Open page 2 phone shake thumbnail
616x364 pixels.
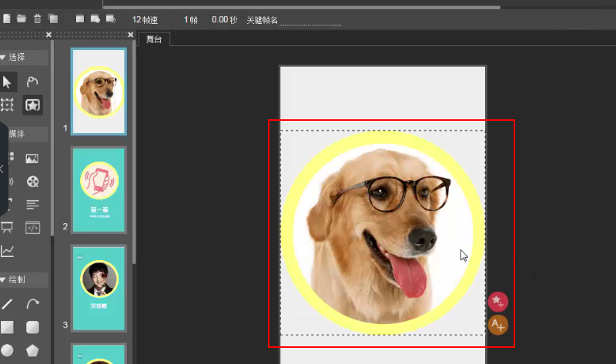tap(99, 190)
